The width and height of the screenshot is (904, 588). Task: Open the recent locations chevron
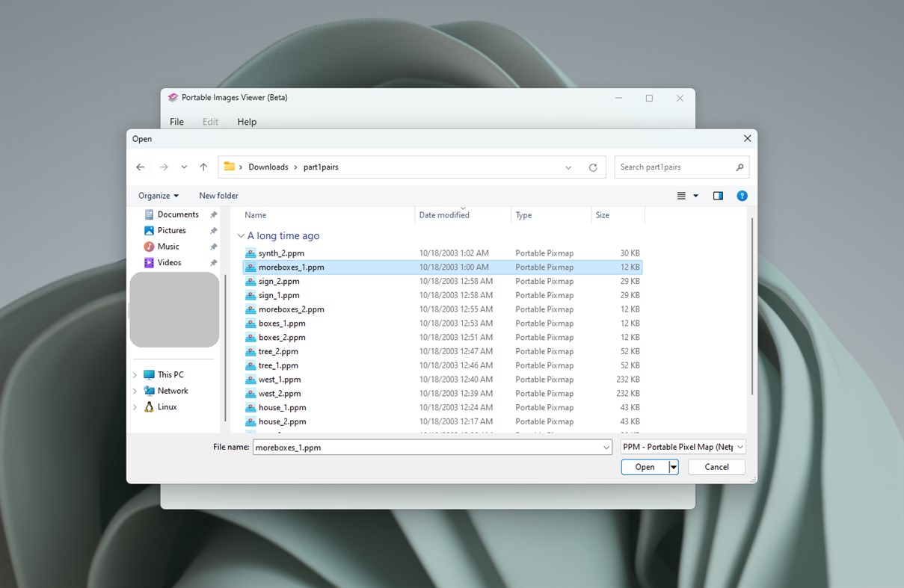[x=184, y=167]
